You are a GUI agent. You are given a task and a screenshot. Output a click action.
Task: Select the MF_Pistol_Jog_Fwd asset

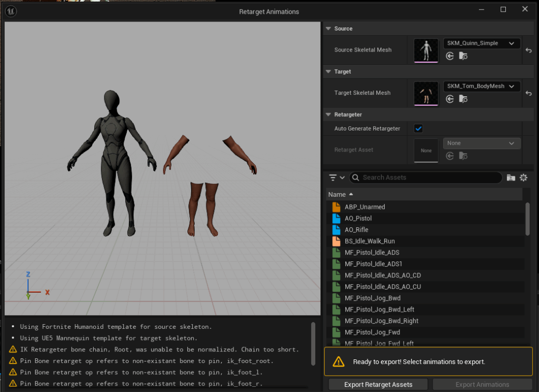click(x=425, y=332)
